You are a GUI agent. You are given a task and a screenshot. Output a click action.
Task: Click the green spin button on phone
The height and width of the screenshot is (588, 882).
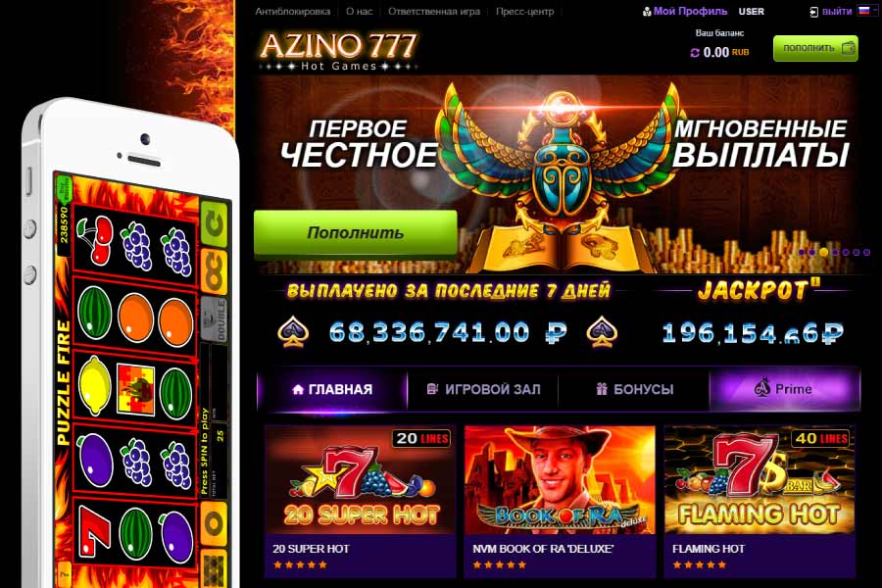point(214,224)
